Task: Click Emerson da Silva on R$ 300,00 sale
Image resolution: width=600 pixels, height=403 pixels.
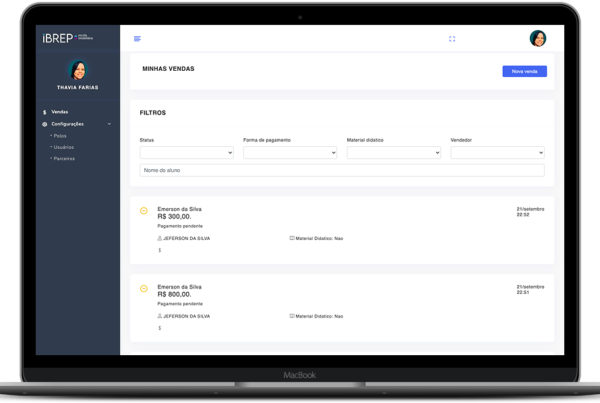Action: 179,209
